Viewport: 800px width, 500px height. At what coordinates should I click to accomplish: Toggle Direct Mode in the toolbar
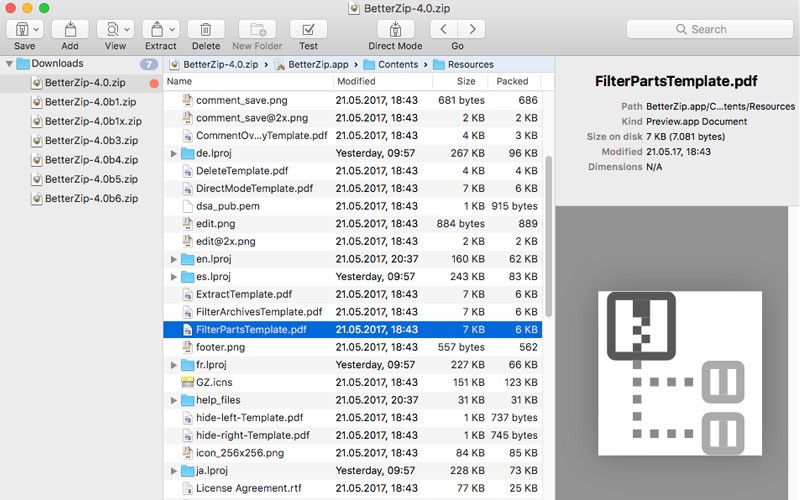395,30
